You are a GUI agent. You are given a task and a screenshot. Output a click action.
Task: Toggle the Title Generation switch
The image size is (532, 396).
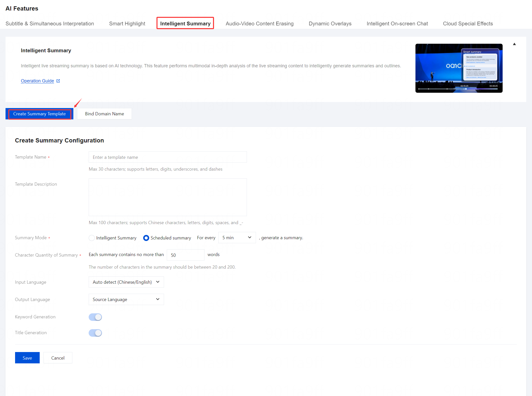(x=95, y=333)
